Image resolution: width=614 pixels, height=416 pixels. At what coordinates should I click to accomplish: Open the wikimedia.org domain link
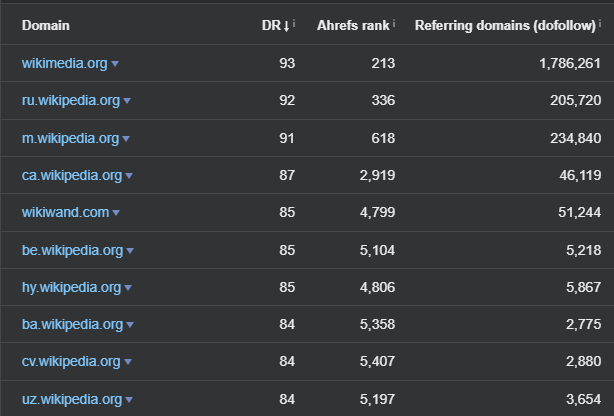[65, 63]
